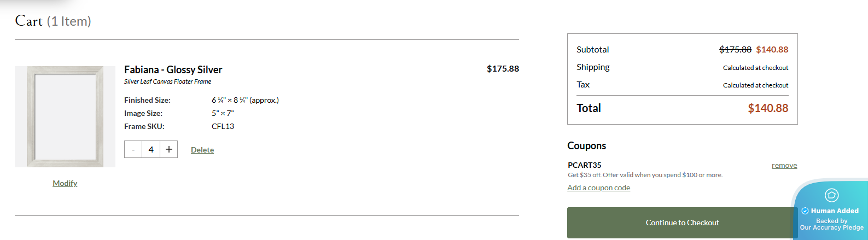Open the Fabiana - Glossy Silver product title

pyautogui.click(x=173, y=69)
